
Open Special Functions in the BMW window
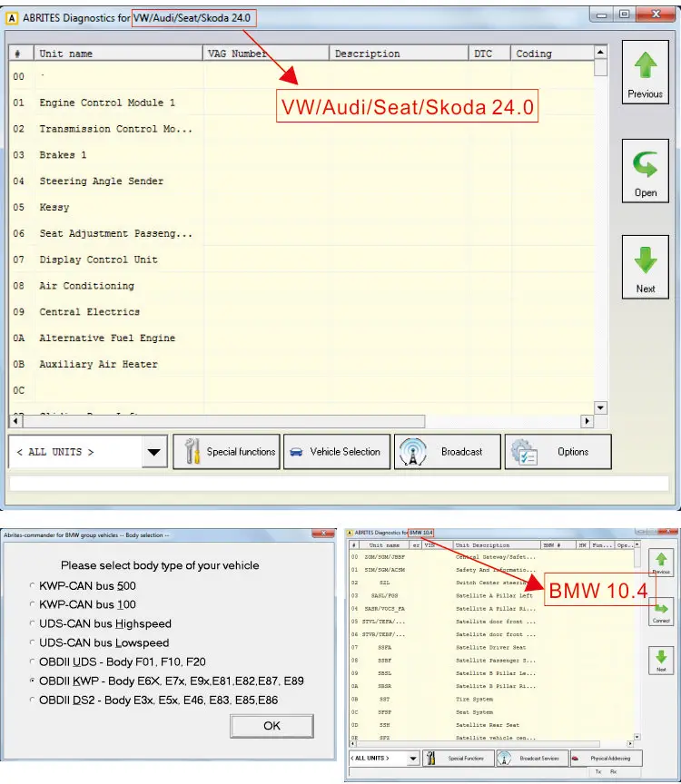tap(458, 758)
